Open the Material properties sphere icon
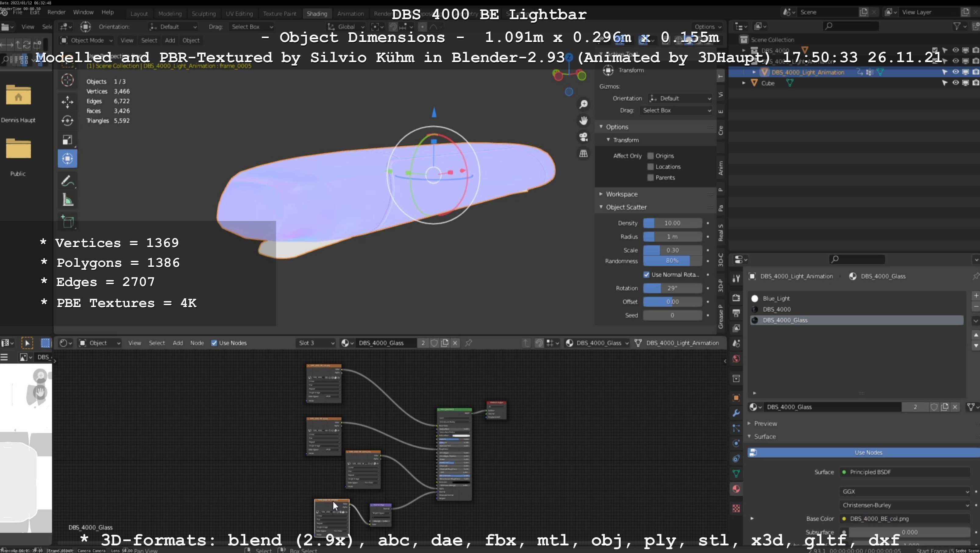Viewport: 980px width, 553px height. click(x=736, y=489)
